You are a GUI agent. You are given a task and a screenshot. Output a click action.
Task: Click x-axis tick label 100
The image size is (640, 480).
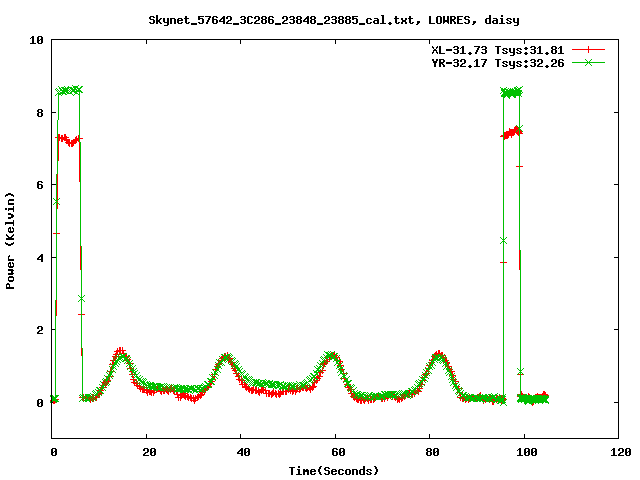(x=527, y=452)
